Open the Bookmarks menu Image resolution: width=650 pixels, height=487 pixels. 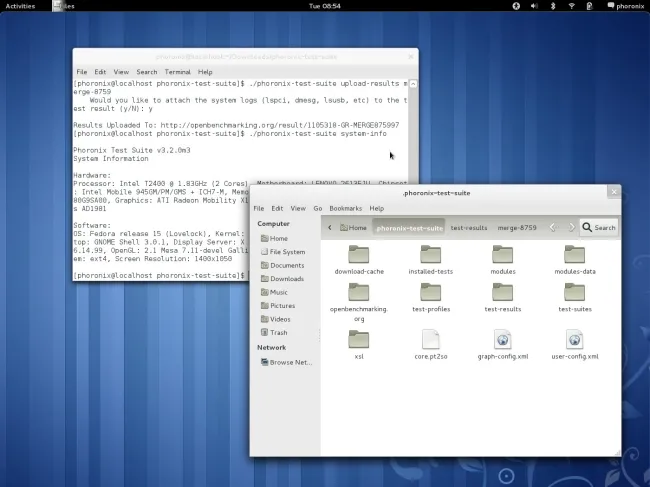pyautogui.click(x=345, y=208)
